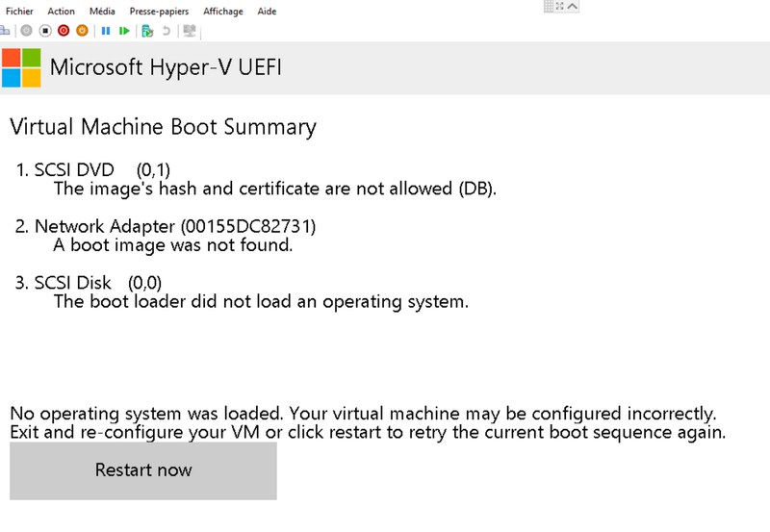Reset the VM with the green play icon
This screenshot has height=532, width=770.
124,31
